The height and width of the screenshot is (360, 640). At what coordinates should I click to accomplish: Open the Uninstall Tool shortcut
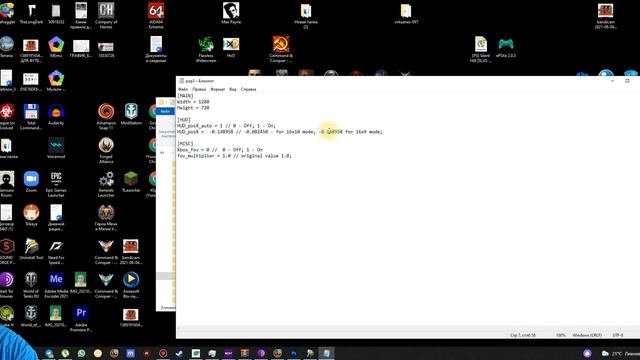(31, 249)
